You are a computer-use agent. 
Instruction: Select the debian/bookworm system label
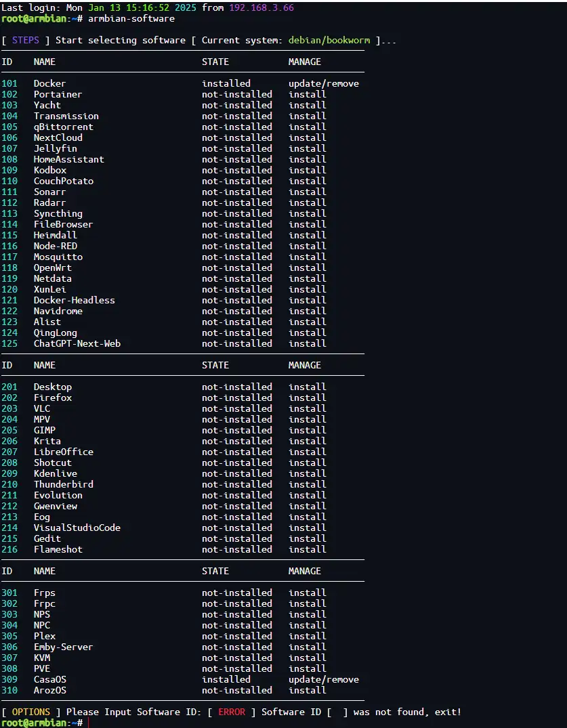329,40
